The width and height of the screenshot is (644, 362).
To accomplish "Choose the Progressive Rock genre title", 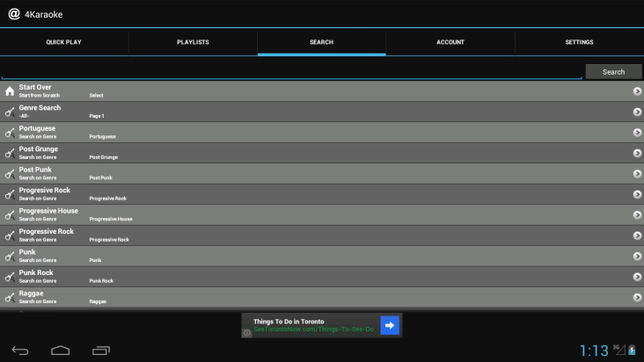I will 47,231.
